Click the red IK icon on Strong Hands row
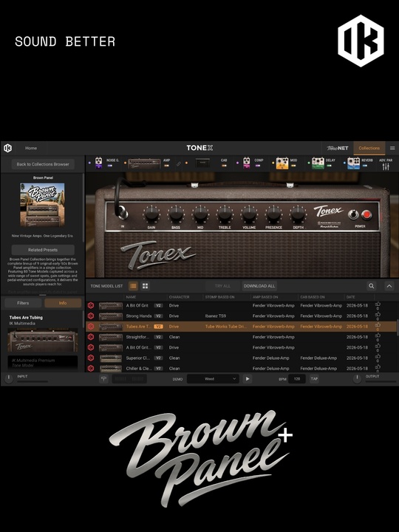 pos(91,316)
